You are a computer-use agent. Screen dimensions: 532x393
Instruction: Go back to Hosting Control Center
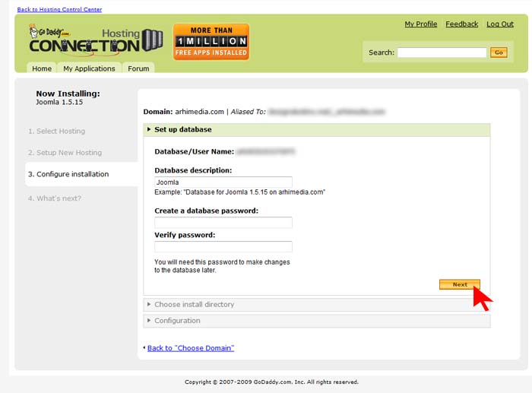click(59, 9)
